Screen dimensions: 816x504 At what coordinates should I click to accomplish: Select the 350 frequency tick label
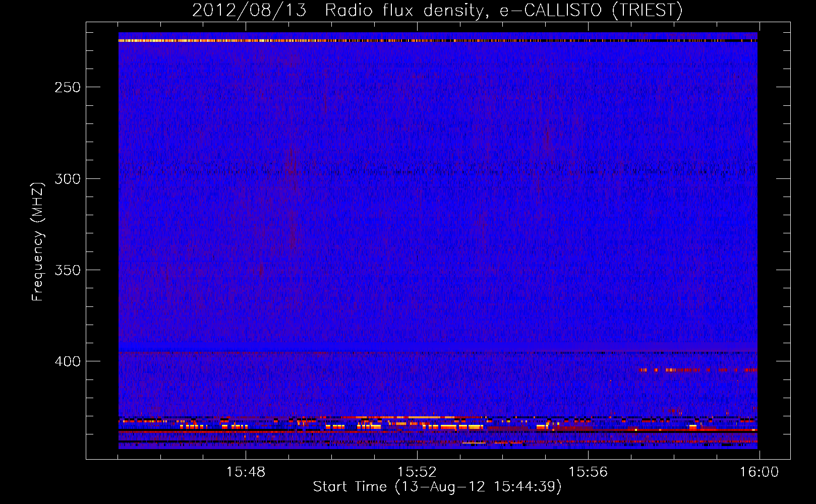point(68,270)
